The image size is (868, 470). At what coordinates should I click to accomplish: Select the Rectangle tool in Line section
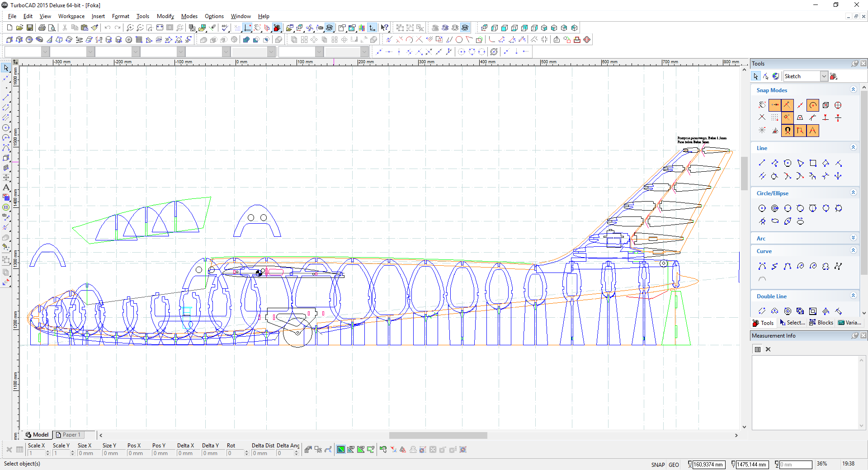pyautogui.click(x=813, y=163)
